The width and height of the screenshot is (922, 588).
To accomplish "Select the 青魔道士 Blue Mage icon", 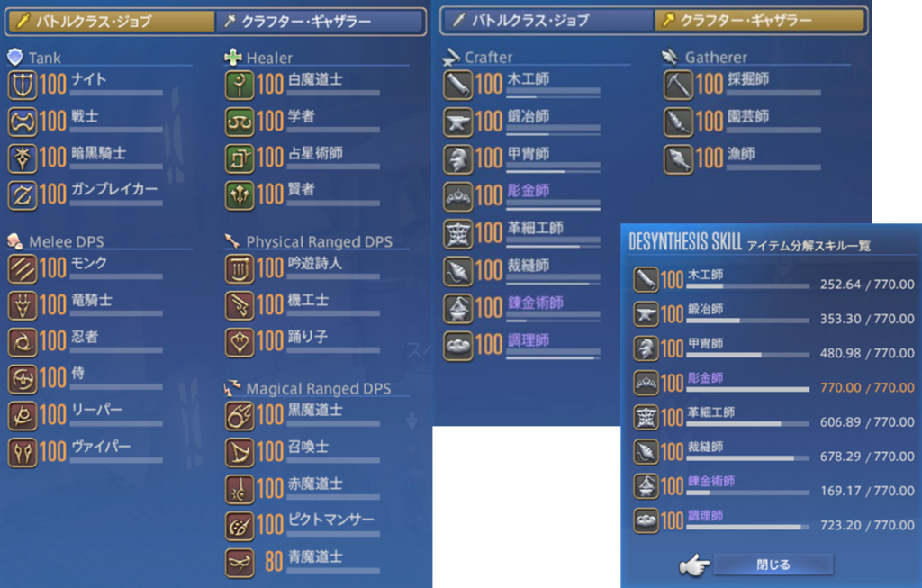I will (240, 563).
